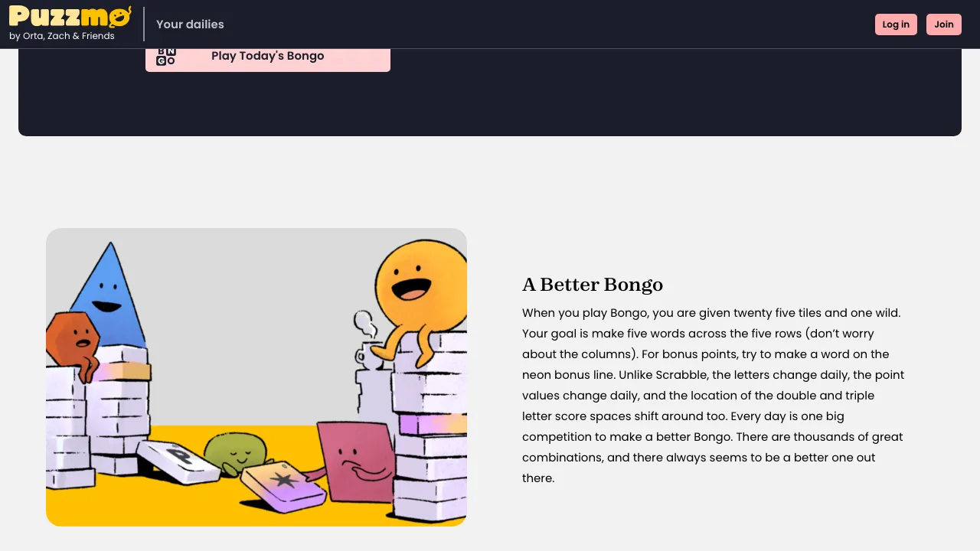Image resolution: width=980 pixels, height=551 pixels.
Task: Open Your dailies
Action: pos(190,24)
